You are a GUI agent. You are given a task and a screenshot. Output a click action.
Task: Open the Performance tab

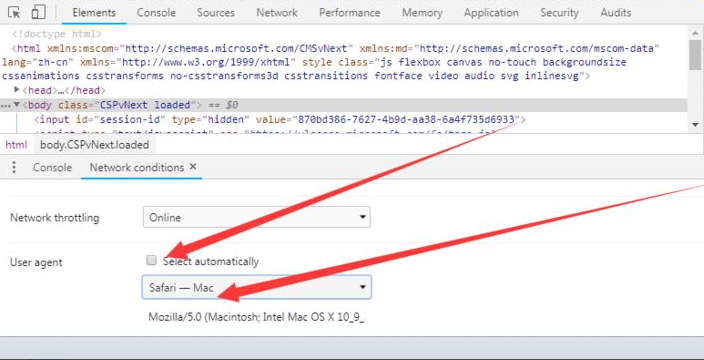pos(350,13)
